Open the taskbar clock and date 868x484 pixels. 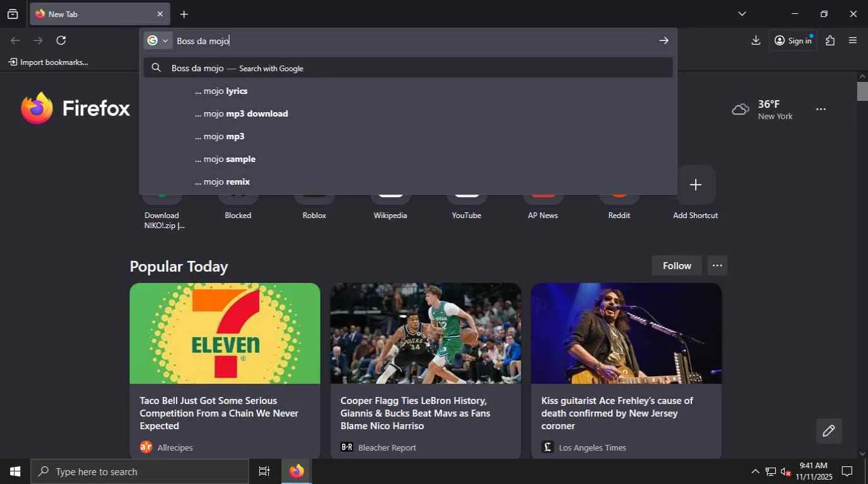(814, 471)
